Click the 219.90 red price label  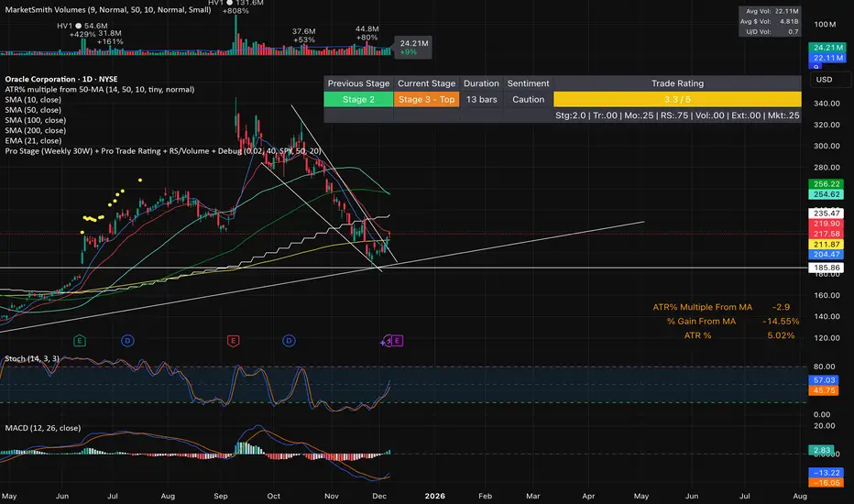click(x=827, y=224)
